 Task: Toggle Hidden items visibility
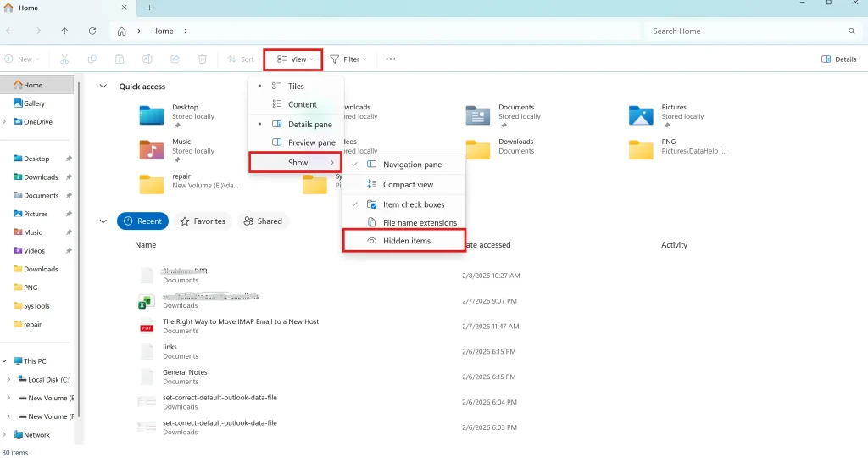coord(404,241)
